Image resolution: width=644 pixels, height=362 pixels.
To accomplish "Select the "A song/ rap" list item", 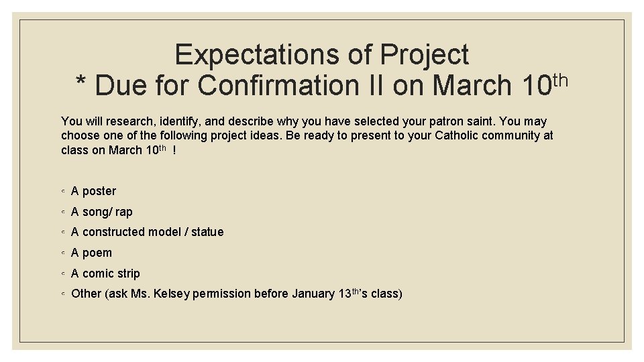I will point(102,212).
